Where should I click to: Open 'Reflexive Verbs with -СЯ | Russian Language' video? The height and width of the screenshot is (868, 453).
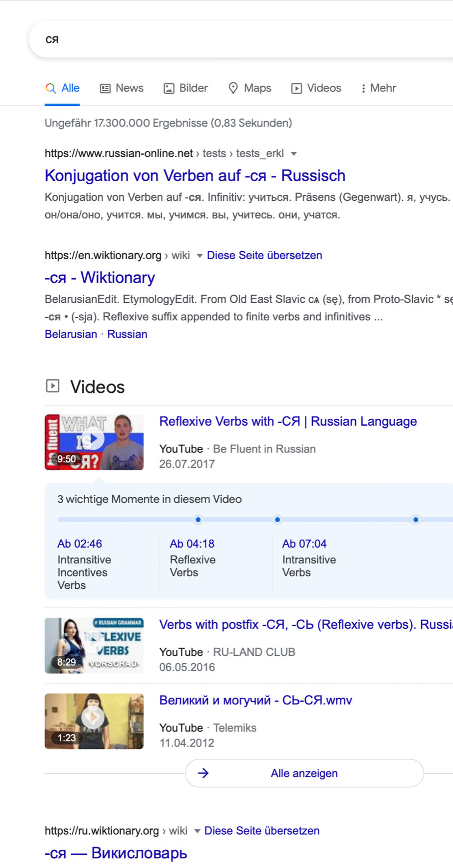tap(288, 421)
